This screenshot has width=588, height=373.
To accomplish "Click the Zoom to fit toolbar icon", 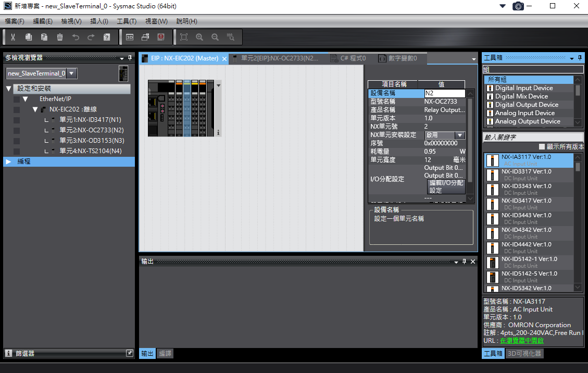I will (184, 37).
